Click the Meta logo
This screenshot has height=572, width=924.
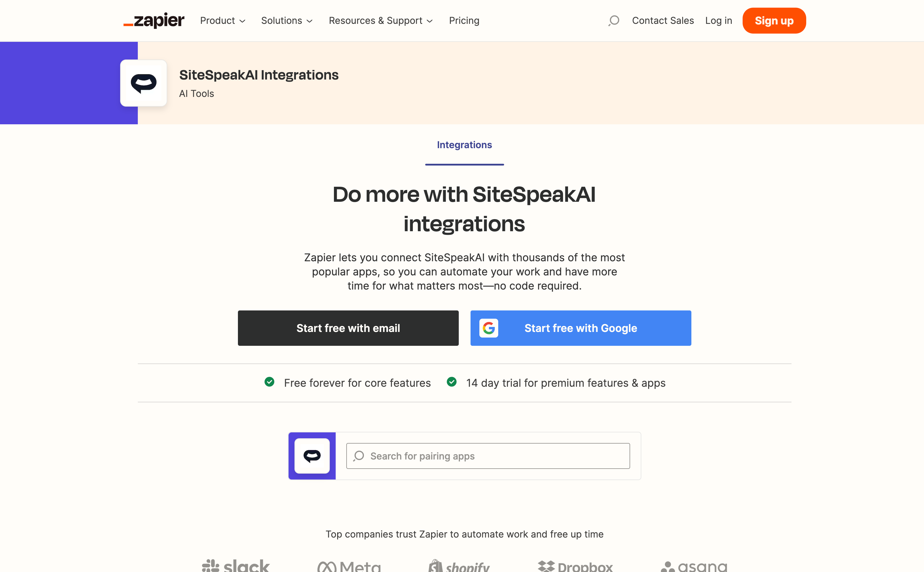pos(349,566)
